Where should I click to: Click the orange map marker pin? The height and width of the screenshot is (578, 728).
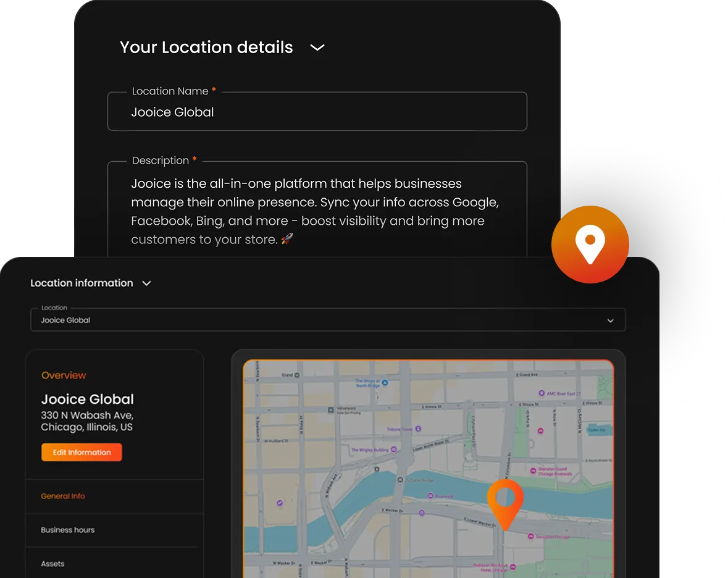click(505, 504)
